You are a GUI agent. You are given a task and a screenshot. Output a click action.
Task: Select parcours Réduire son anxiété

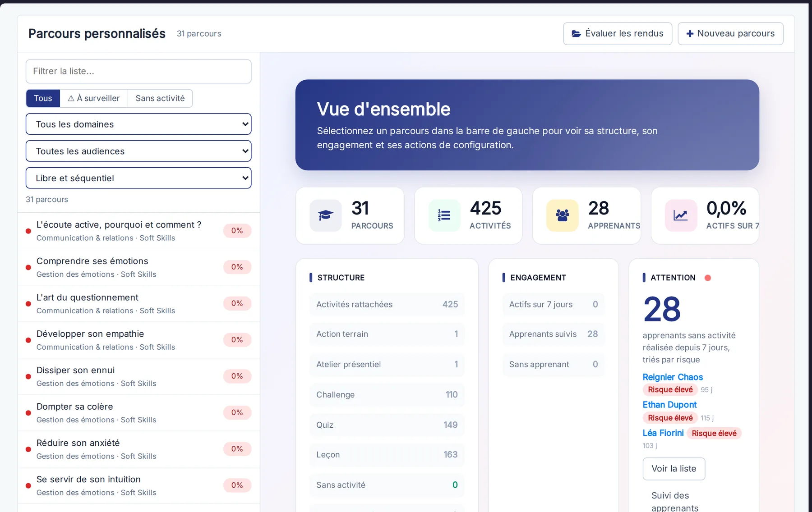coord(138,449)
